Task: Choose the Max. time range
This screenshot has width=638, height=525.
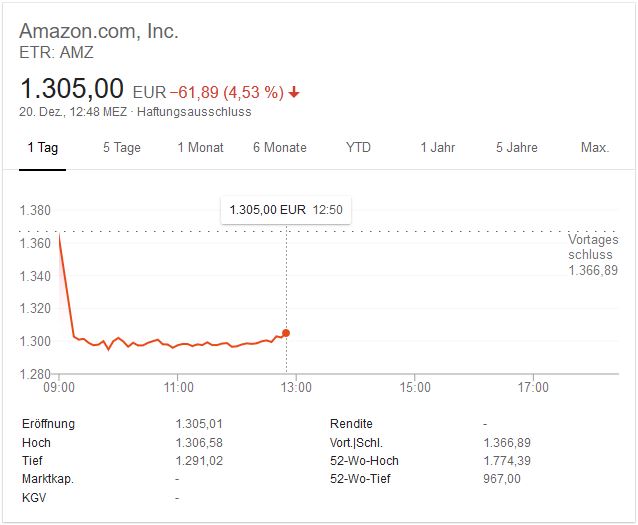Action: click(595, 148)
